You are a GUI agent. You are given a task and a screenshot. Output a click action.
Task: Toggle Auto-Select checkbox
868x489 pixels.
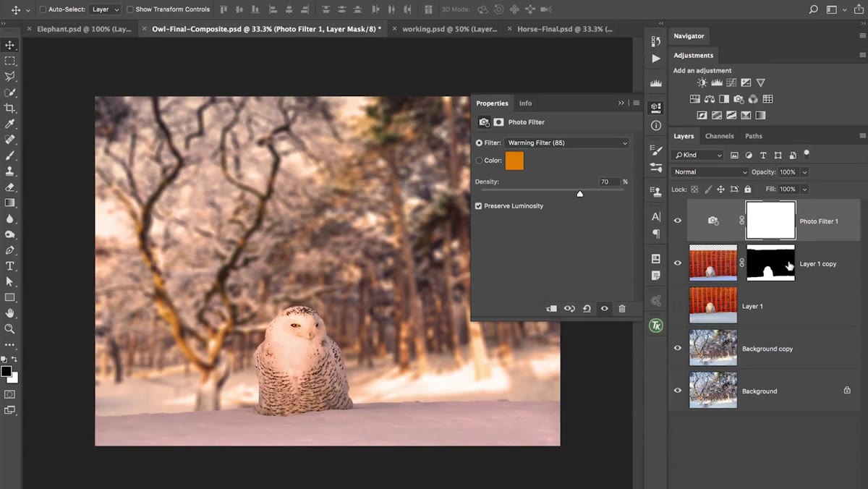[43, 9]
